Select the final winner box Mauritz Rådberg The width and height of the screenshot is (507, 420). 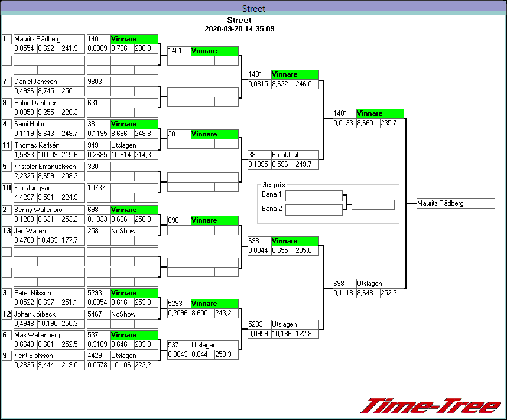[x=455, y=203]
